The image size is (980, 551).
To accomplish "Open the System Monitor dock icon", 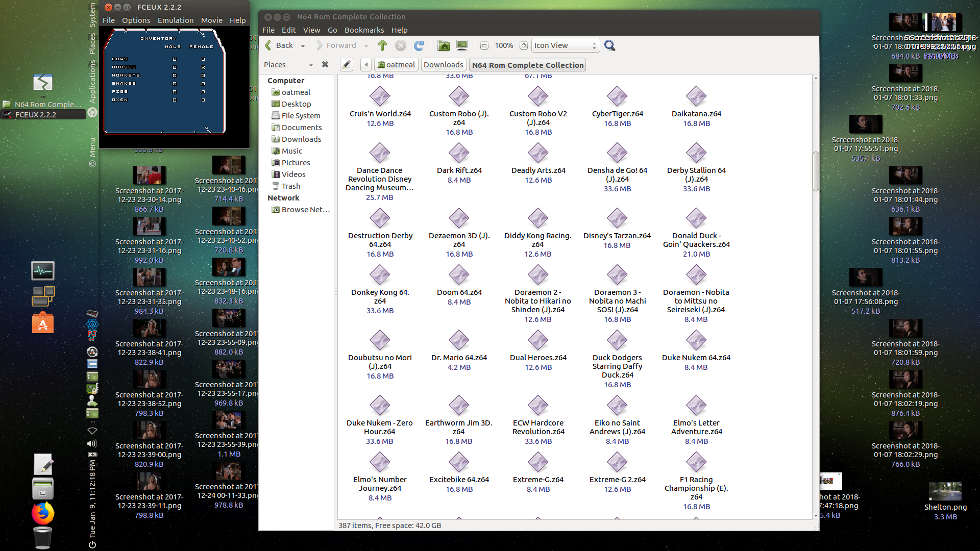I will coord(43,271).
